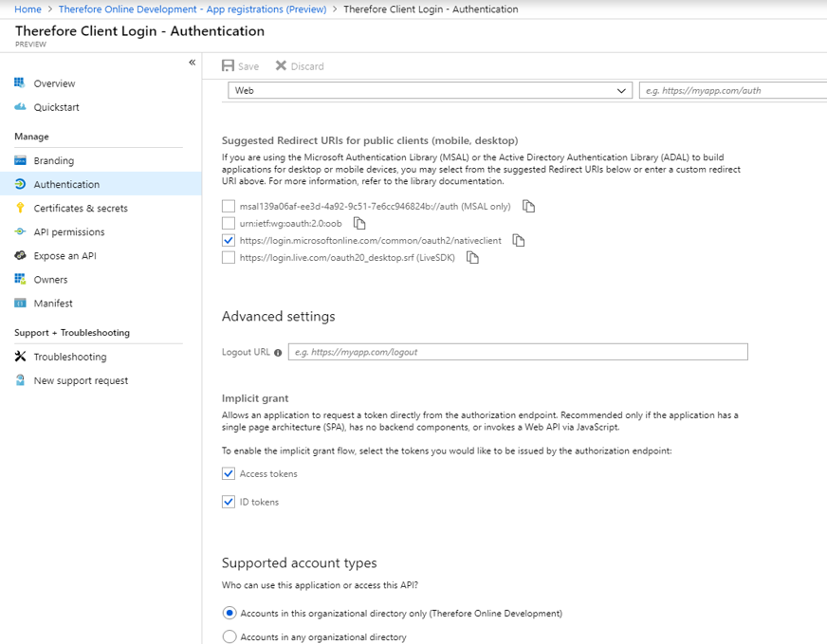Go to Home breadcrumb link
827x644 pixels.
[28, 9]
